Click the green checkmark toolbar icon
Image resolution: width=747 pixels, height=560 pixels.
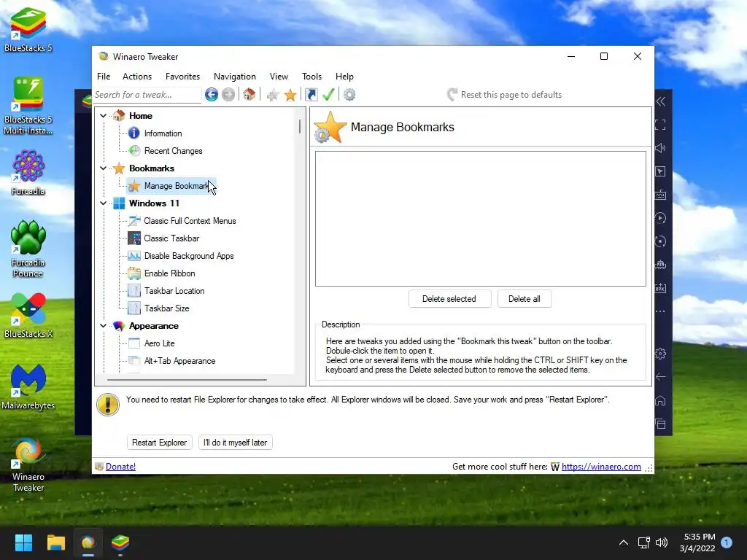(329, 94)
